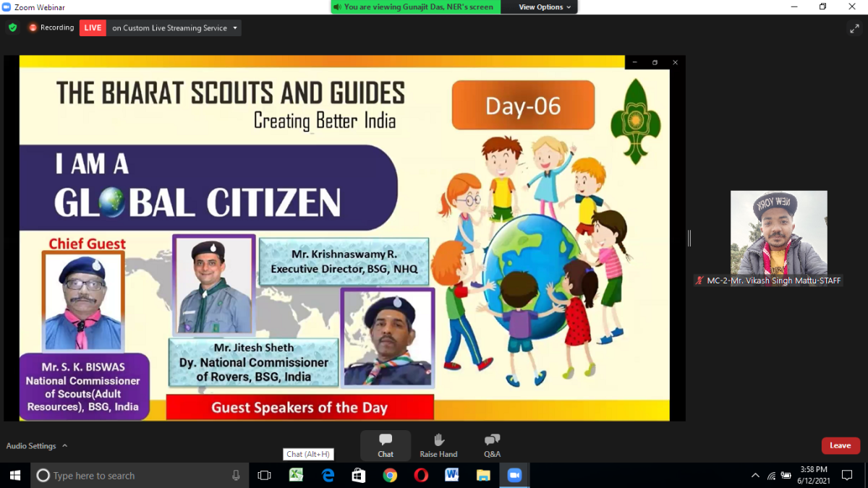Viewport: 868px width, 488px height.
Task: Click the Raise Hand icon
Action: coord(438,444)
